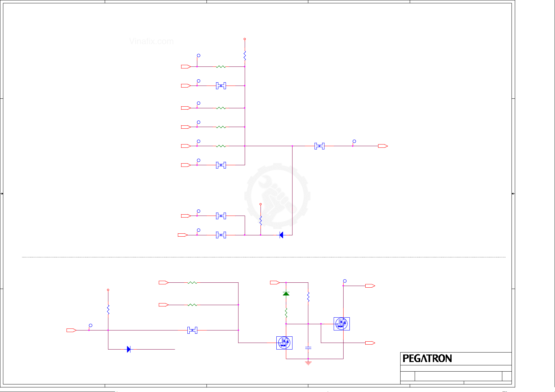Select the blue resistor right of the green diode
The width and height of the screenshot is (555, 392).
pyautogui.click(x=308, y=297)
